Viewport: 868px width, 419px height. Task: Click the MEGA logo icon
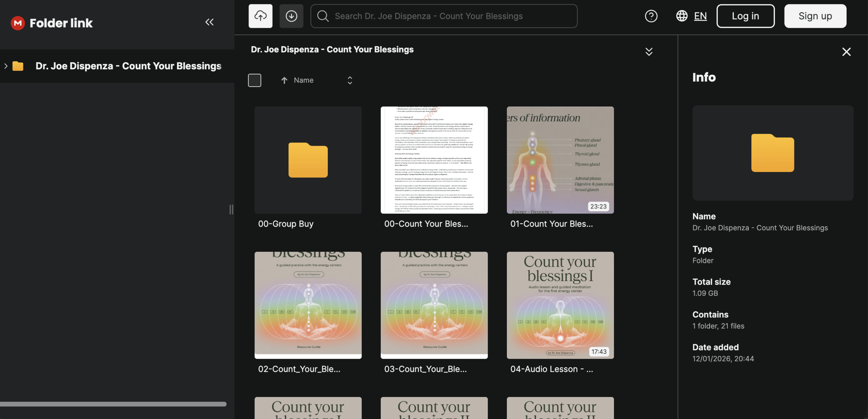18,23
